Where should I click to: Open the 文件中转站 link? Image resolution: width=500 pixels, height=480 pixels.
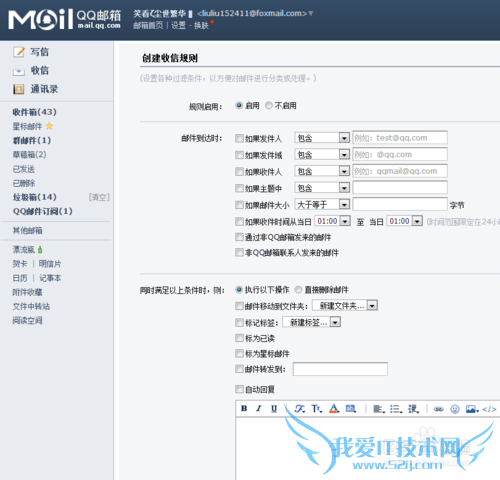click(31, 306)
